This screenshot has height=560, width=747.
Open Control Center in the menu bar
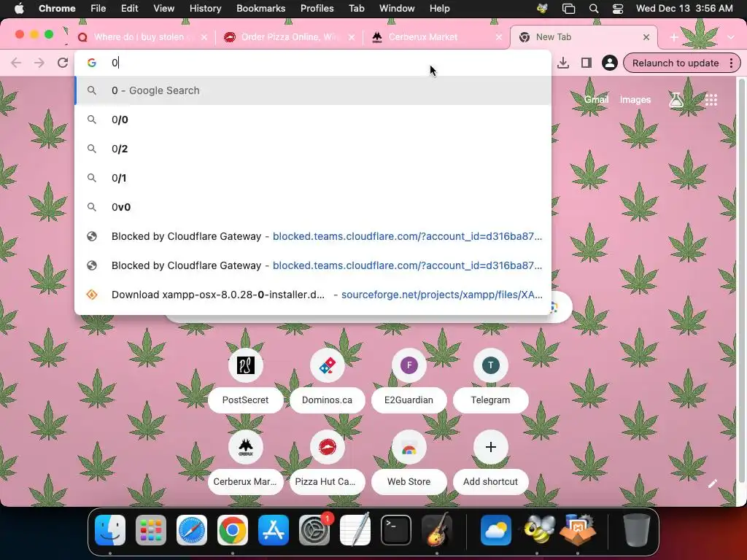point(618,9)
